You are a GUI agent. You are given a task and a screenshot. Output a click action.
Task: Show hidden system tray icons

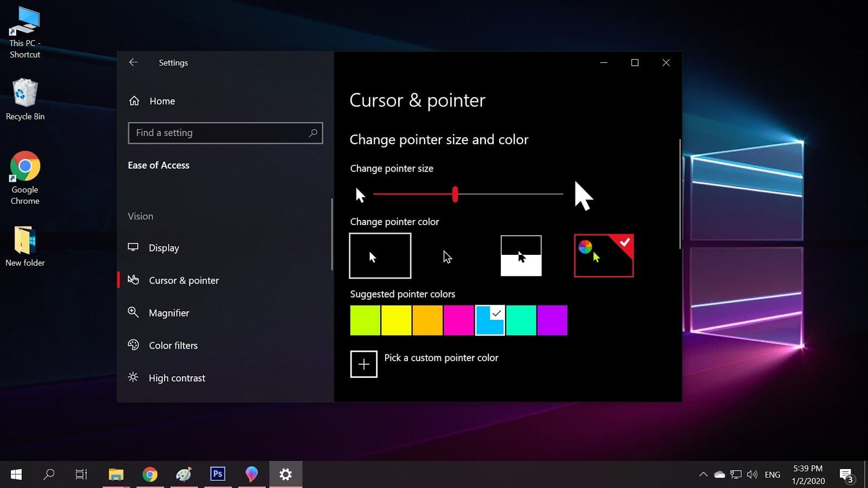(703, 474)
